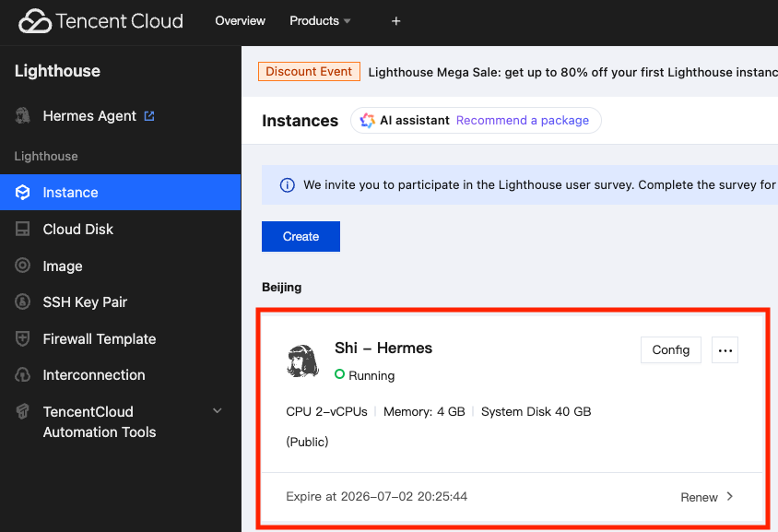Open TencentCloud Automation Tools menu
778x532 pixels.
click(x=100, y=422)
